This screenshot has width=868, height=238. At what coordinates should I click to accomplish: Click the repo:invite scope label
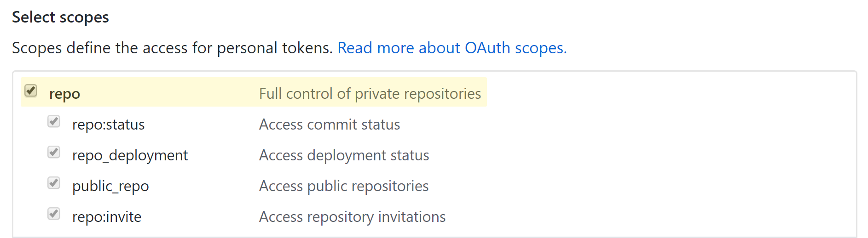[x=107, y=217]
